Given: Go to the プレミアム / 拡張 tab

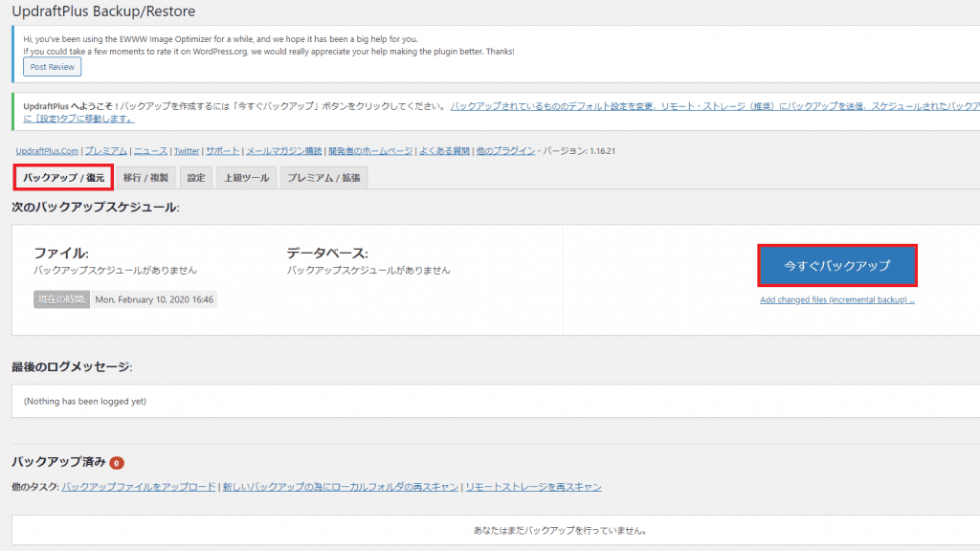Looking at the screenshot, I should (x=324, y=178).
